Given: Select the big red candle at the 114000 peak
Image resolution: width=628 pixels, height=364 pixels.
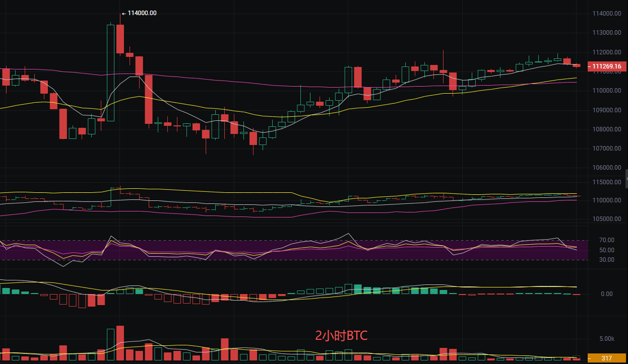Looking at the screenshot, I should click(x=120, y=39).
